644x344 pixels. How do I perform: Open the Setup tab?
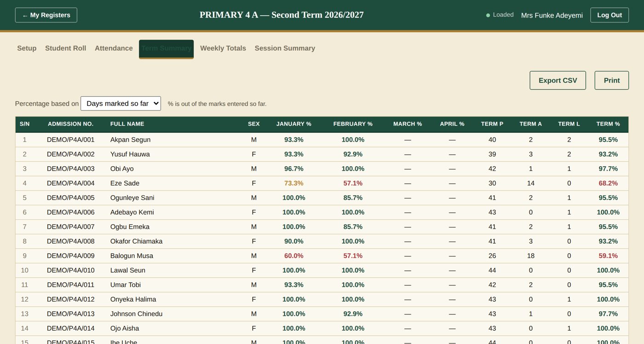click(x=27, y=48)
